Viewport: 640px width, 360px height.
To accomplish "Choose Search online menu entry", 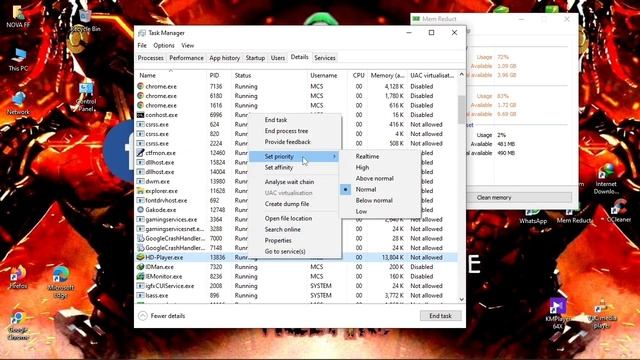I will (x=294, y=229).
